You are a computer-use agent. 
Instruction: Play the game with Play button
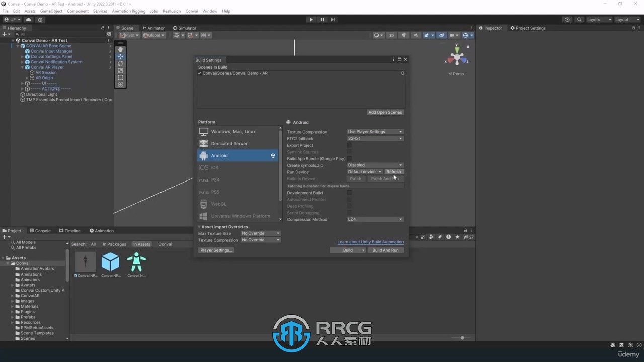pos(311,20)
